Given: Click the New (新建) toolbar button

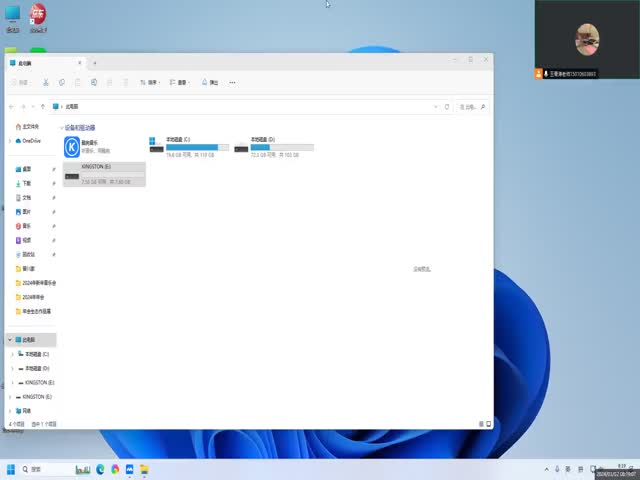Looking at the screenshot, I should point(20,82).
